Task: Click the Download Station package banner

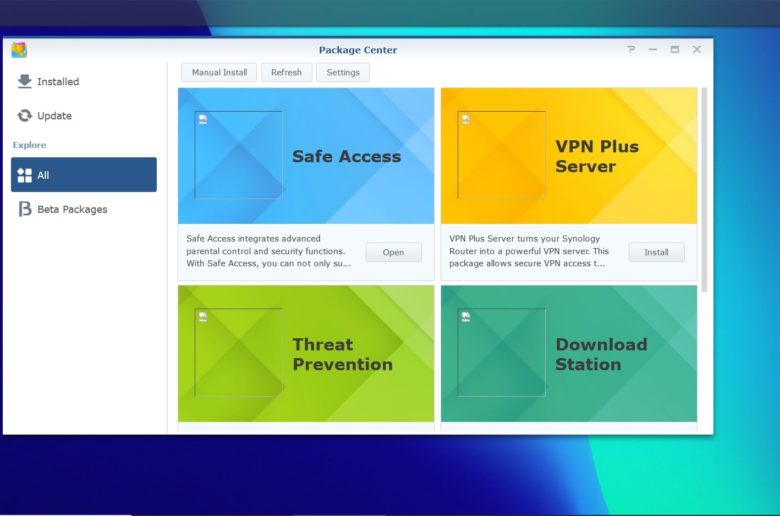Action: 569,354
